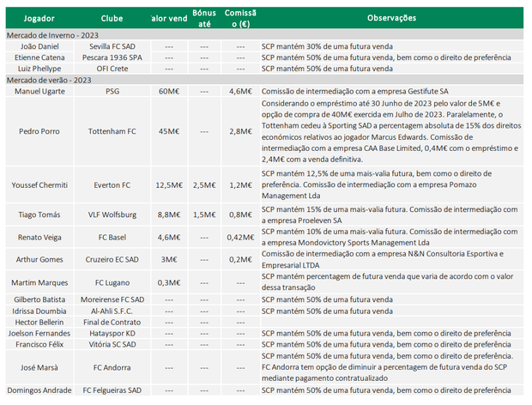Viewport: 532px width, 405px height.
Task: Click the "Final de Contrato" cell
Action: [x=112, y=320]
